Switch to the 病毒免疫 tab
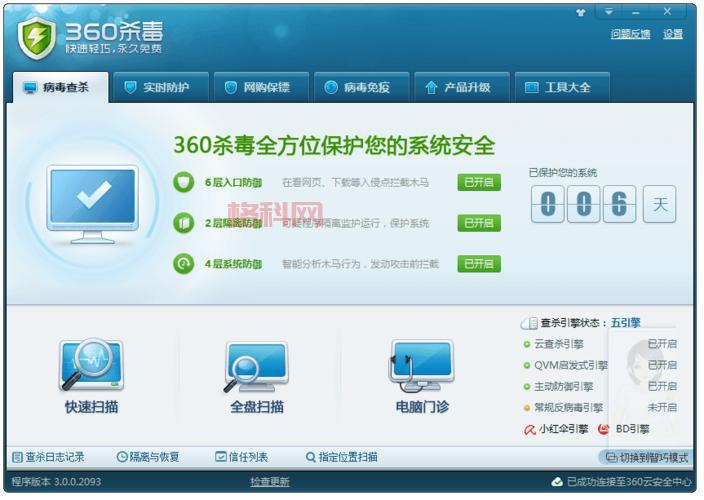The width and height of the screenshot is (704, 500). click(x=362, y=87)
